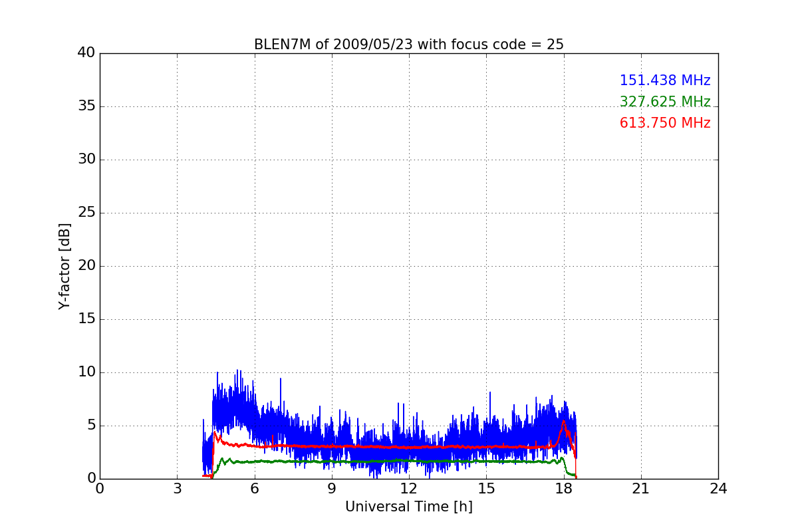Click the y-axis tick label '10'
798x532 pixels.
[x=86, y=372]
